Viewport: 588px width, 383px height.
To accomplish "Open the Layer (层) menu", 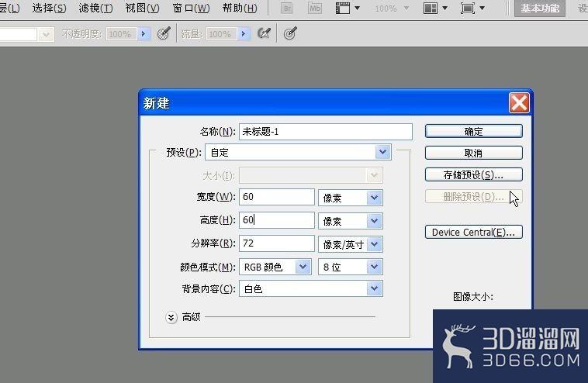I will tap(9, 8).
